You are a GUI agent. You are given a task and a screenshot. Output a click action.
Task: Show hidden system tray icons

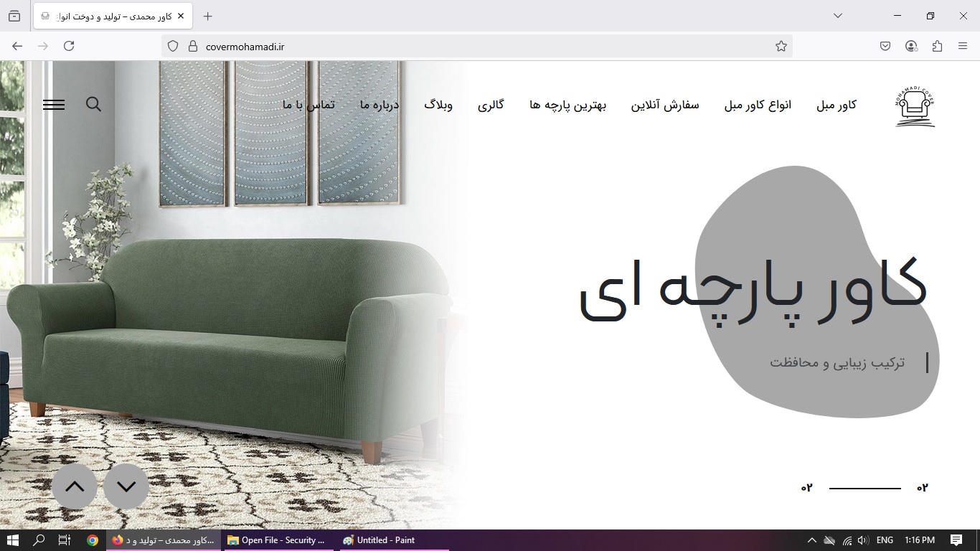point(811,540)
